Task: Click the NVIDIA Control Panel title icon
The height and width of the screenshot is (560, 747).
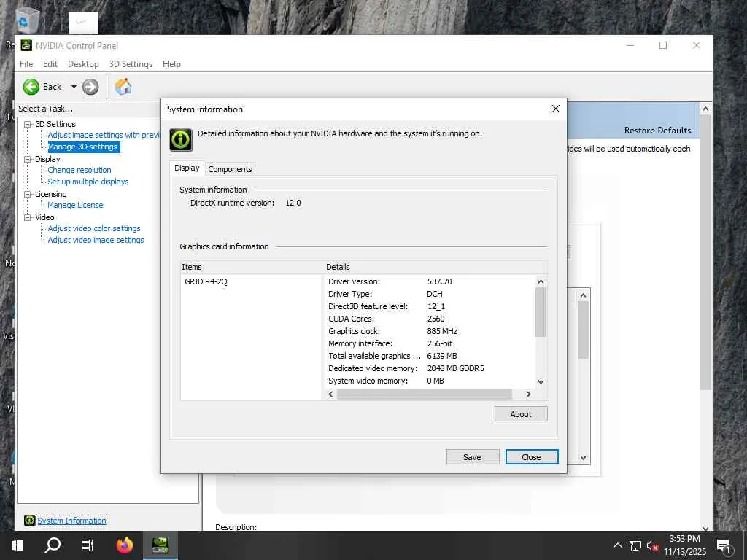Action: (x=26, y=46)
